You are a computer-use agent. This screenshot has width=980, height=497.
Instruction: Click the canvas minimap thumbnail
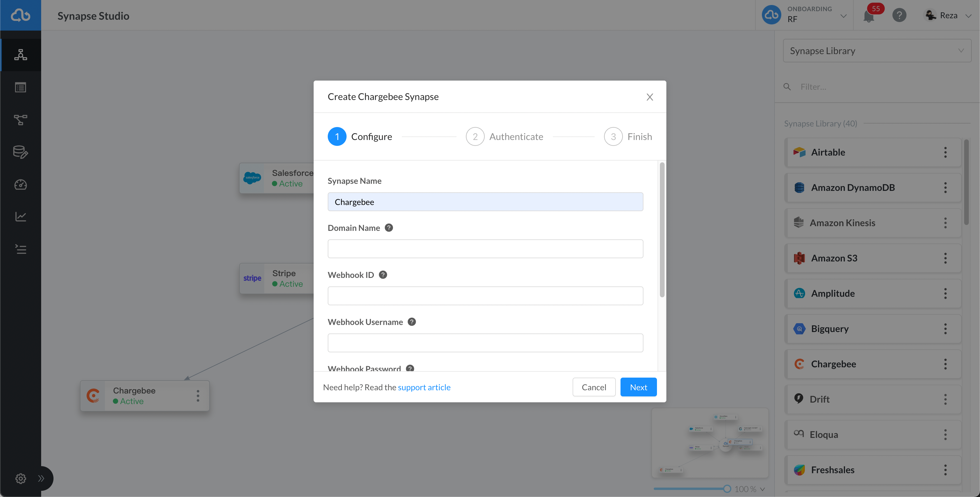coord(710,443)
